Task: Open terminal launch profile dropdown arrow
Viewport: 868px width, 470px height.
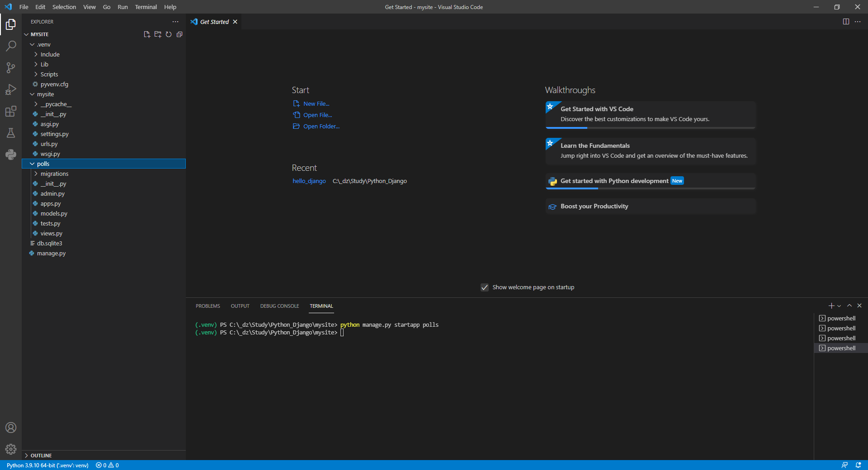Action: [x=839, y=306]
